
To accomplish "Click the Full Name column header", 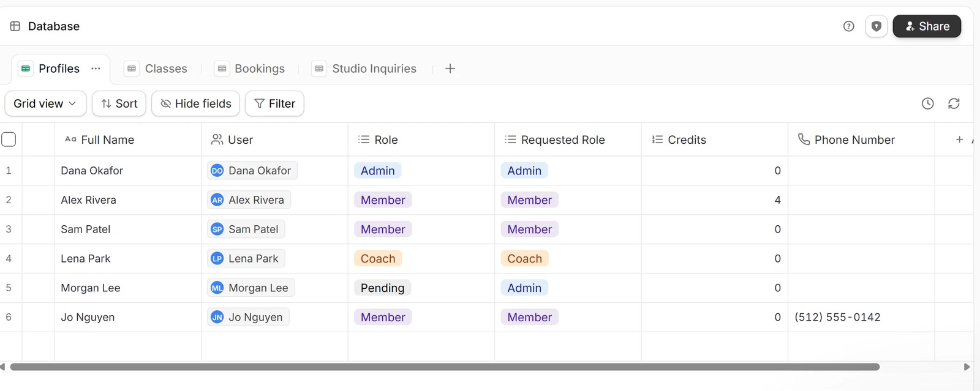I will click(x=128, y=140).
